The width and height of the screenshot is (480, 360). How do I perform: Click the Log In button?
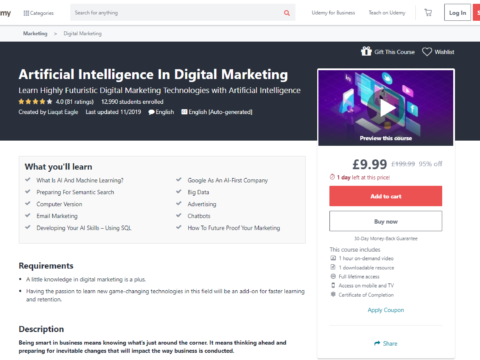click(457, 13)
